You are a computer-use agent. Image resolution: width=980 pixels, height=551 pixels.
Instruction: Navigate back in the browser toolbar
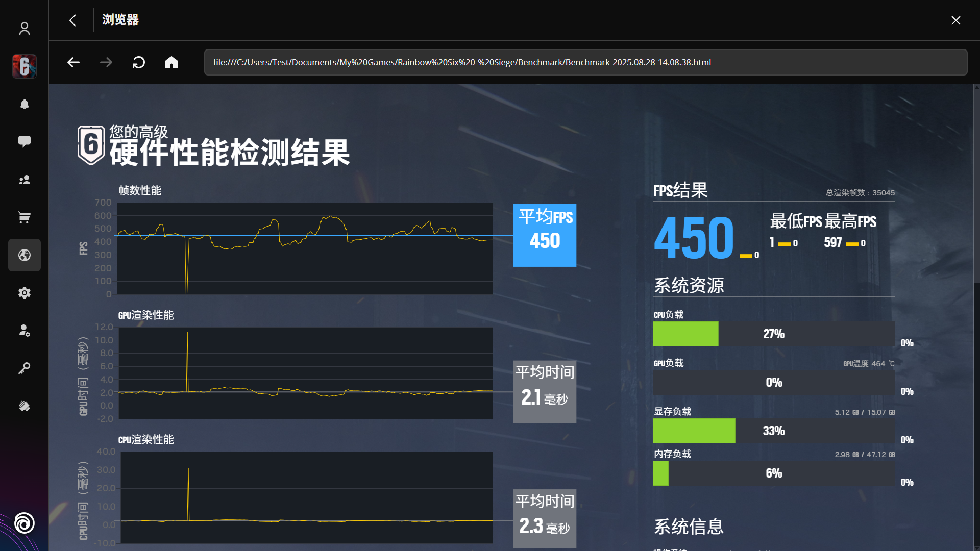point(73,62)
